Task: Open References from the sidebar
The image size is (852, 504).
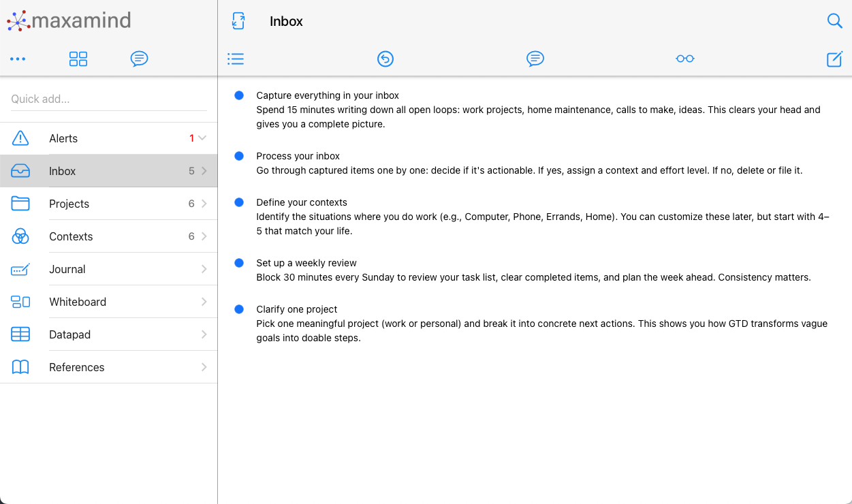Action: (76, 367)
